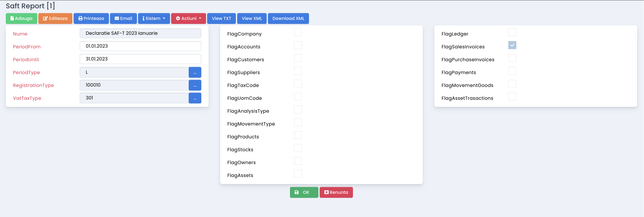Click the Download XML button
This screenshot has width=644, height=217.
pos(288,18)
